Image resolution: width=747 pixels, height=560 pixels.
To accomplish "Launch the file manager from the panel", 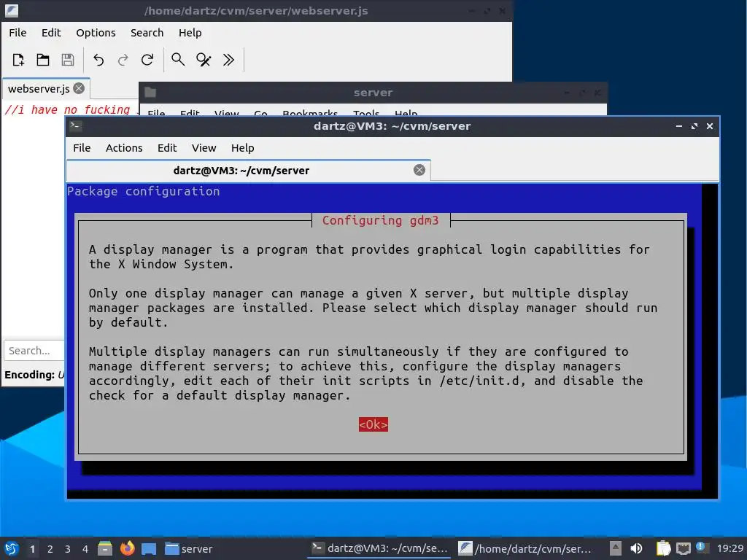I will click(105, 548).
